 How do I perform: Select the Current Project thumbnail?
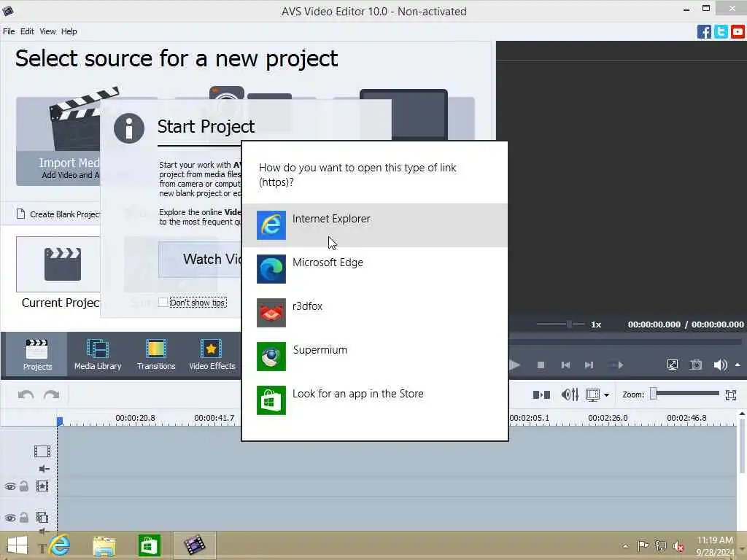click(58, 264)
